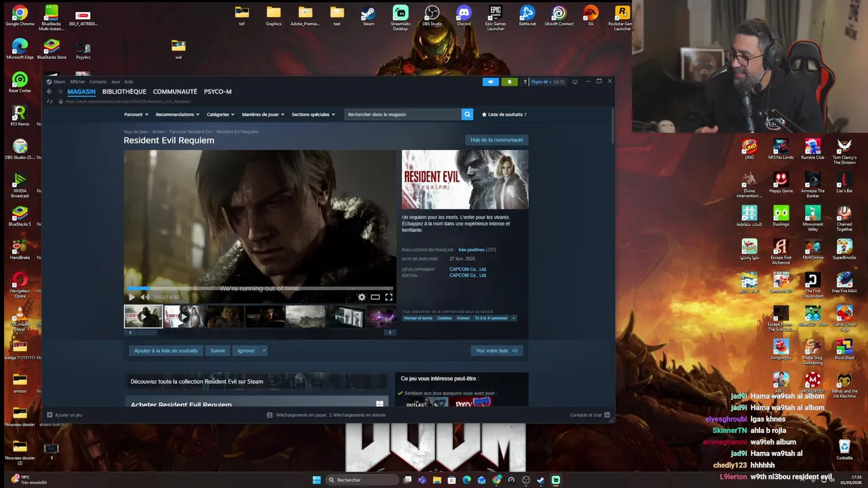Image resolution: width=868 pixels, height=488 pixels.
Task: Open the Parcourir dropdown menu
Action: click(x=136, y=115)
